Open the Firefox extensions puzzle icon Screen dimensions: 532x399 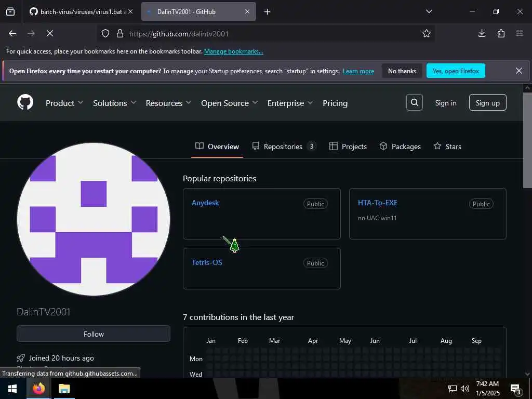[x=501, y=33]
